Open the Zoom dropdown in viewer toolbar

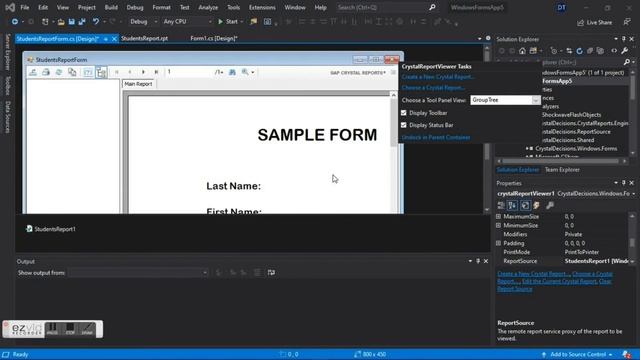[x=248, y=72]
